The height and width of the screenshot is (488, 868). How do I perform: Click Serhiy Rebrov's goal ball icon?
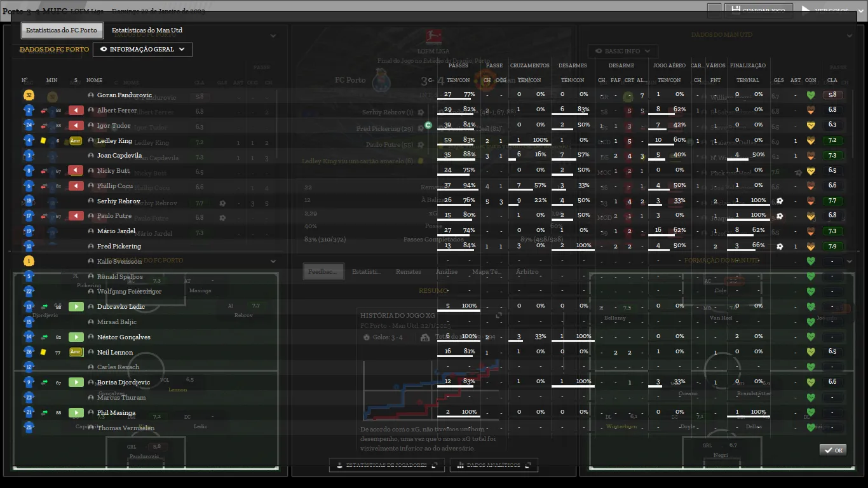(x=779, y=201)
